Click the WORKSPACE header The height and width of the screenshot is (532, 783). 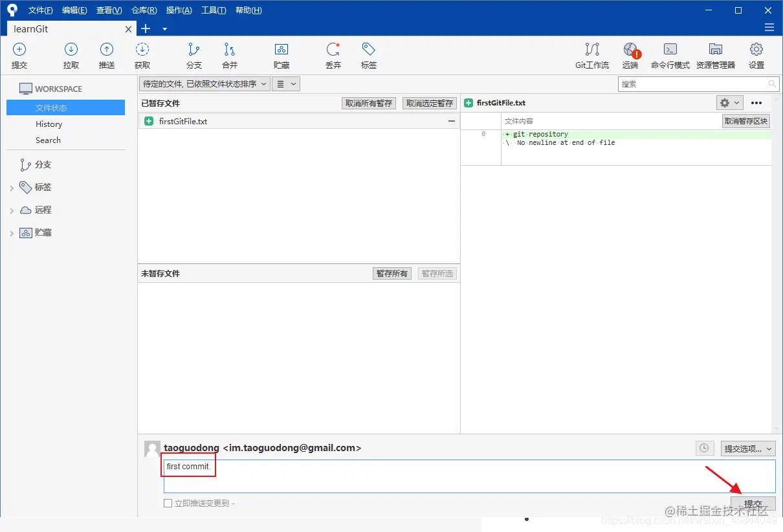50,89
